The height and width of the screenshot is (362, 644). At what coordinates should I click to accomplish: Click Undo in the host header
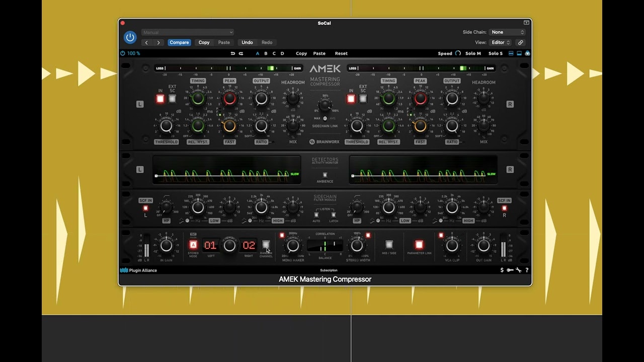coord(247,43)
